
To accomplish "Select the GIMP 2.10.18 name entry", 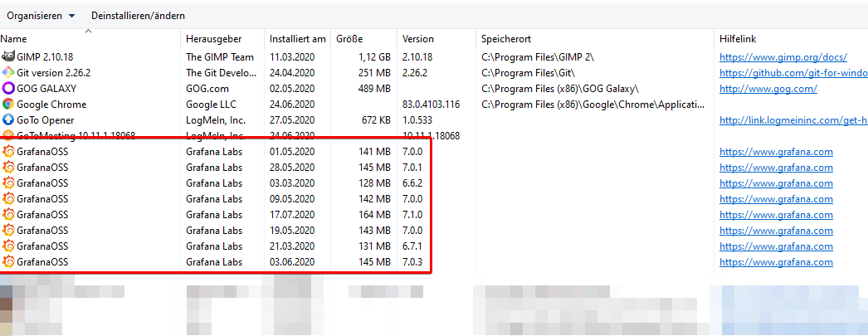I will 46,57.
